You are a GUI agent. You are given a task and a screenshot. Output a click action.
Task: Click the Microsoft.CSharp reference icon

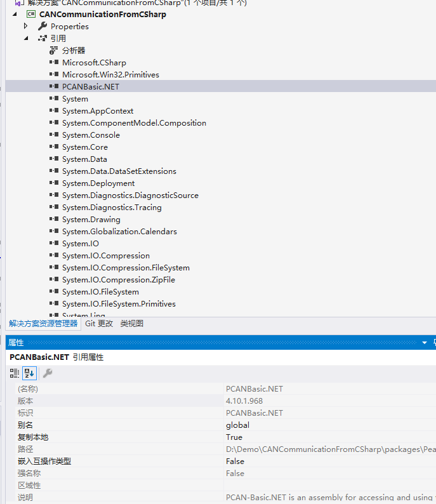pyautogui.click(x=54, y=62)
